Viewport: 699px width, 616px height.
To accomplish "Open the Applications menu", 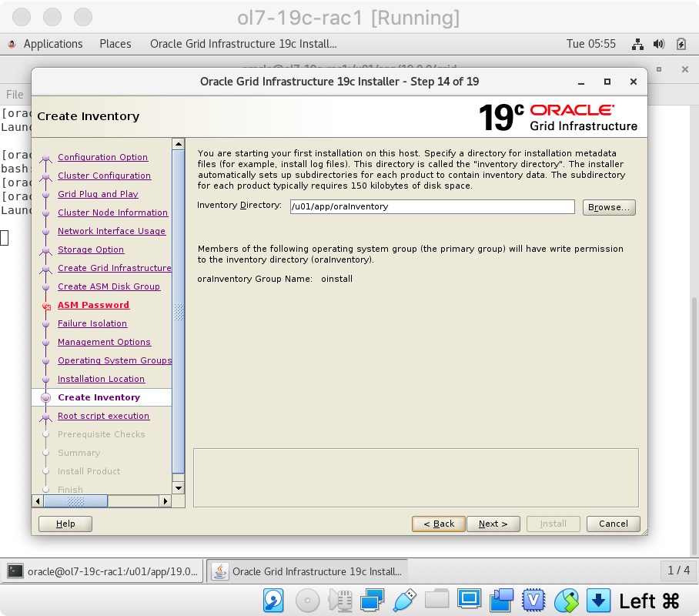I will [x=52, y=44].
